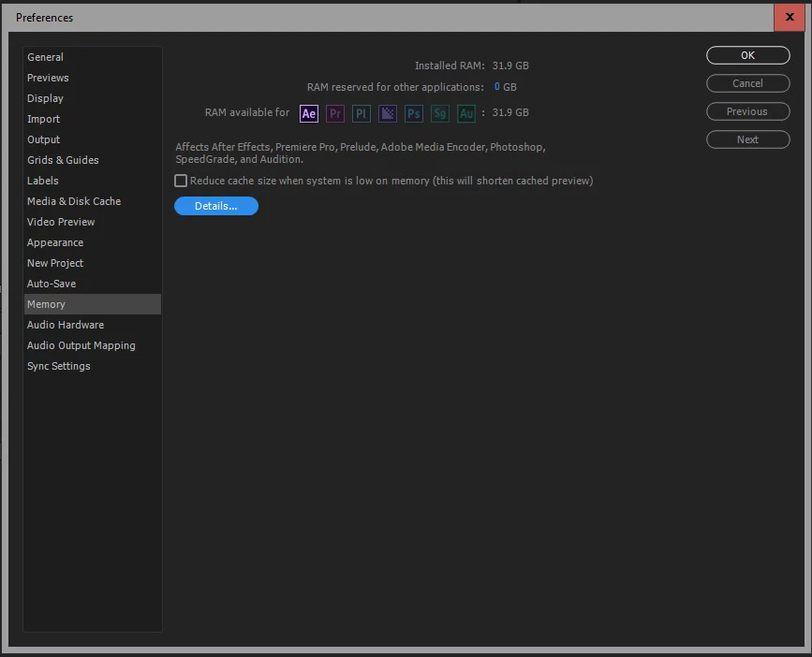Open the Details... memory dialog
This screenshot has width=812, height=657.
coord(216,206)
